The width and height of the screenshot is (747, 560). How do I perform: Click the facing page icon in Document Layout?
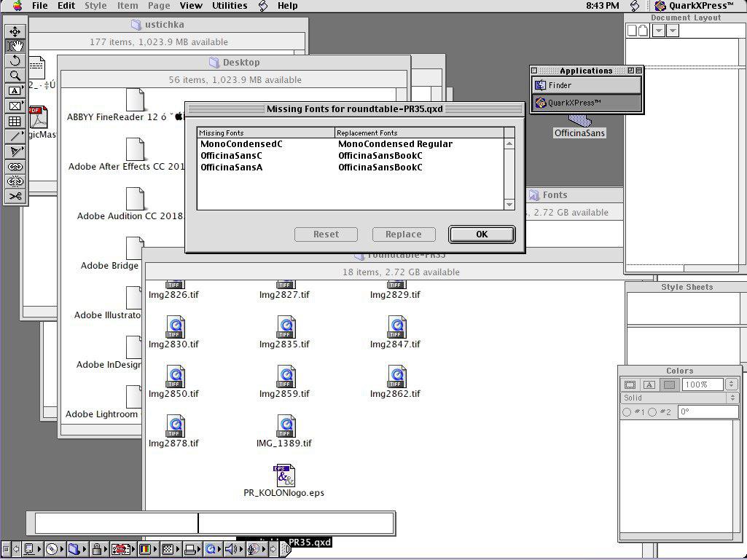643,31
